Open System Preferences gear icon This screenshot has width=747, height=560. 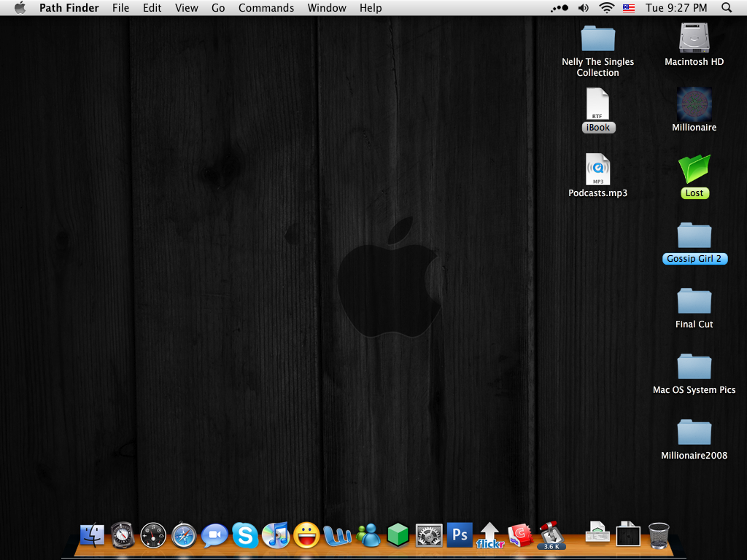pos(429,536)
